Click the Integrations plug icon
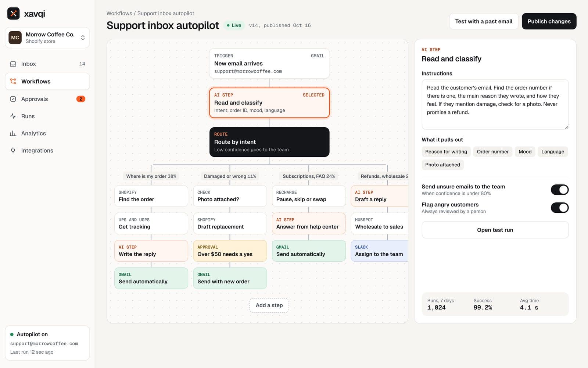The width and height of the screenshot is (588, 368). click(x=13, y=151)
